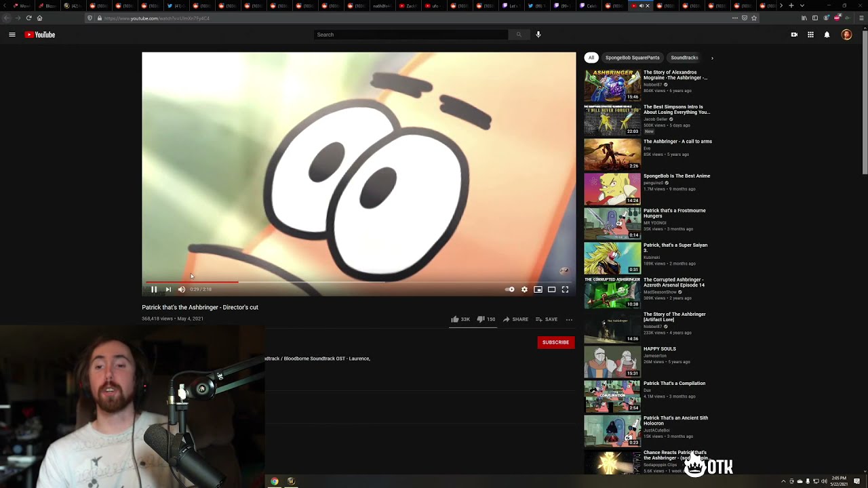Go to the YouTube home logo

(40, 35)
